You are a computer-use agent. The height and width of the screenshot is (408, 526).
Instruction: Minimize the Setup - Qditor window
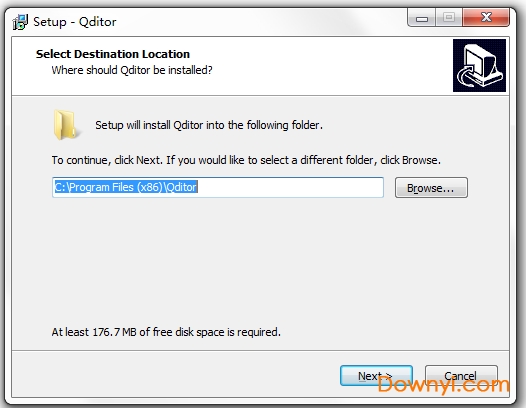click(x=422, y=17)
